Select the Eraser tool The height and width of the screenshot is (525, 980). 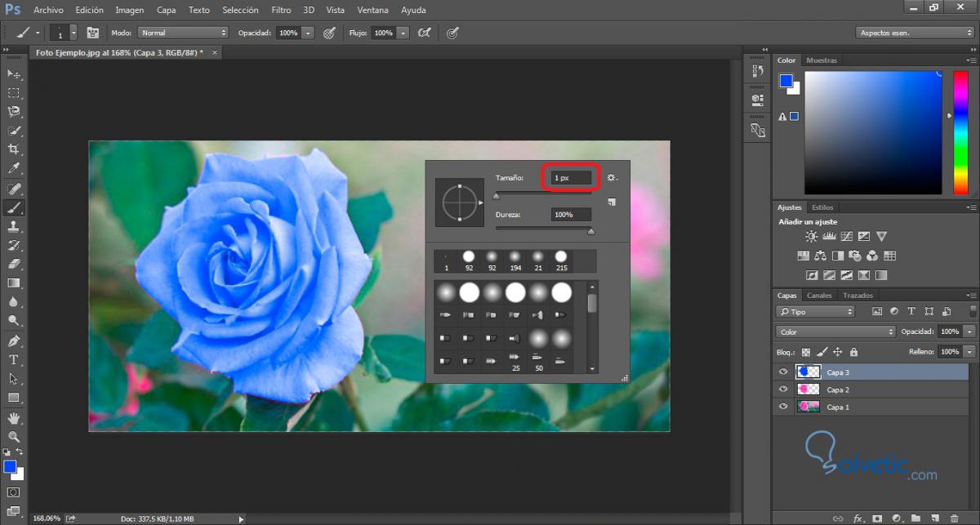[x=14, y=264]
